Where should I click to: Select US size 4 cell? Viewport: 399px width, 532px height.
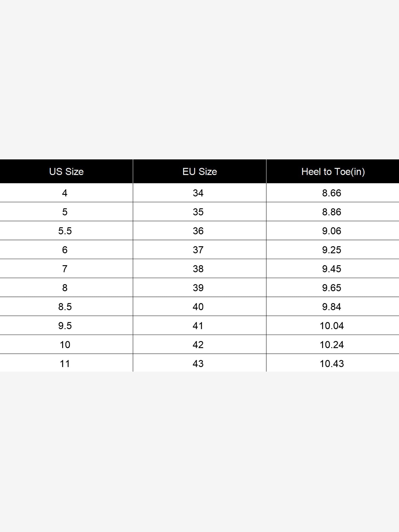coord(66,193)
